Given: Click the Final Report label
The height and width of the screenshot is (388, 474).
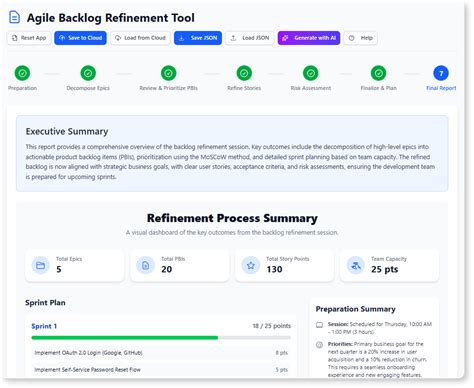Looking at the screenshot, I should (441, 88).
